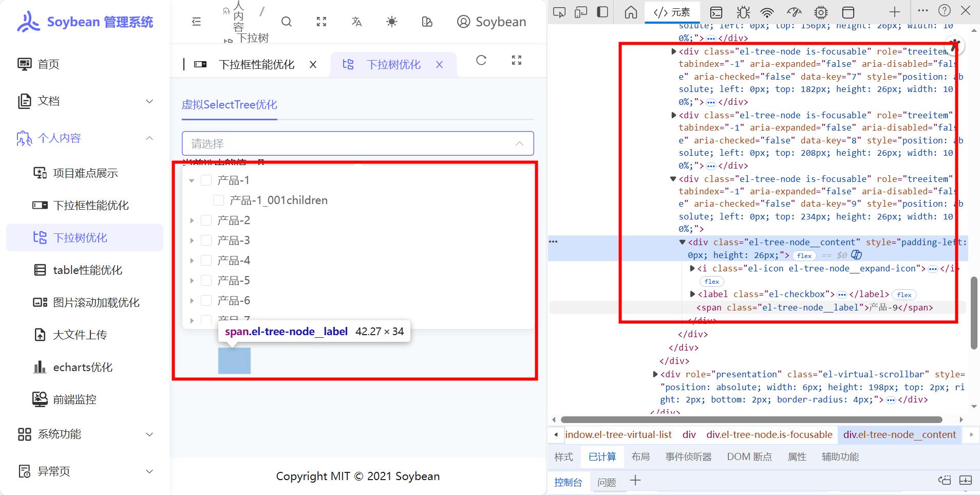Open the 请选择 tree select dropdown
The height and width of the screenshot is (495, 980).
[x=357, y=143]
